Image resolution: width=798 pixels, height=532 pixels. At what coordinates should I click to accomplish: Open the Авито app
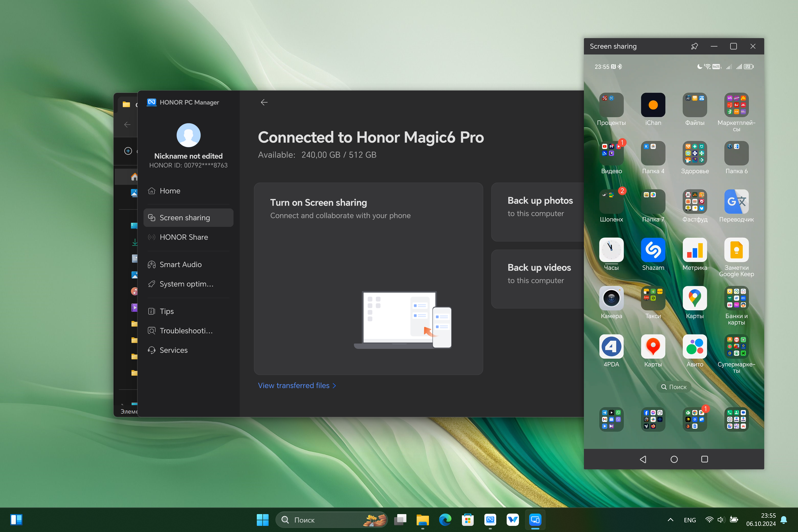pos(694,346)
